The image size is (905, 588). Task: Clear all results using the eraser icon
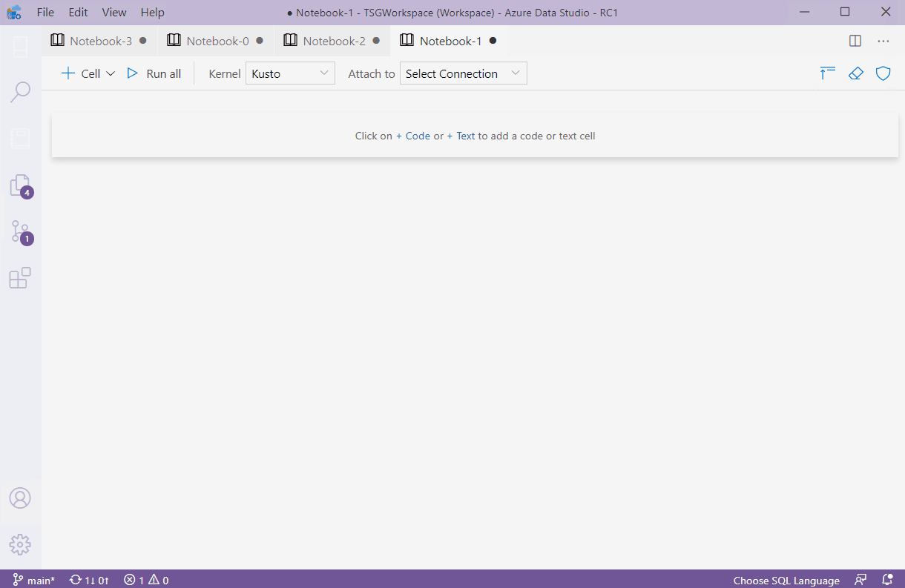[856, 73]
